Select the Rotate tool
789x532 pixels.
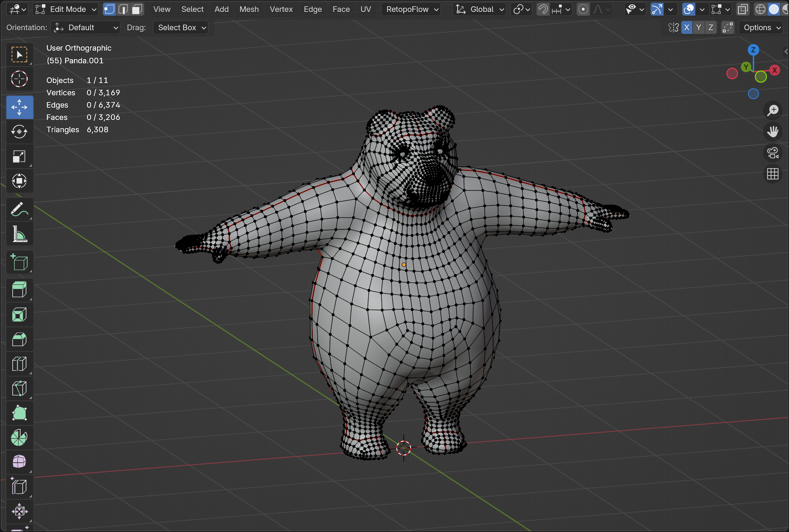click(19, 132)
